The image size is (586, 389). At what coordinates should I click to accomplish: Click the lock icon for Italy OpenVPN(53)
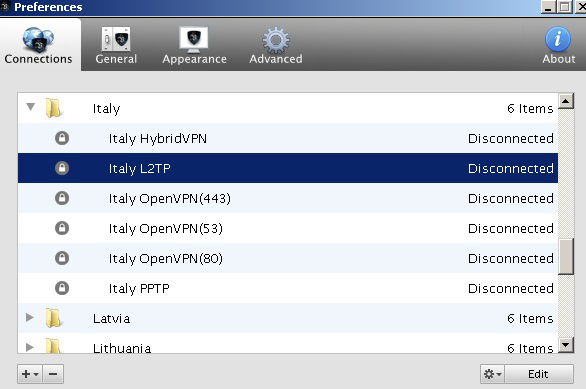coord(62,228)
